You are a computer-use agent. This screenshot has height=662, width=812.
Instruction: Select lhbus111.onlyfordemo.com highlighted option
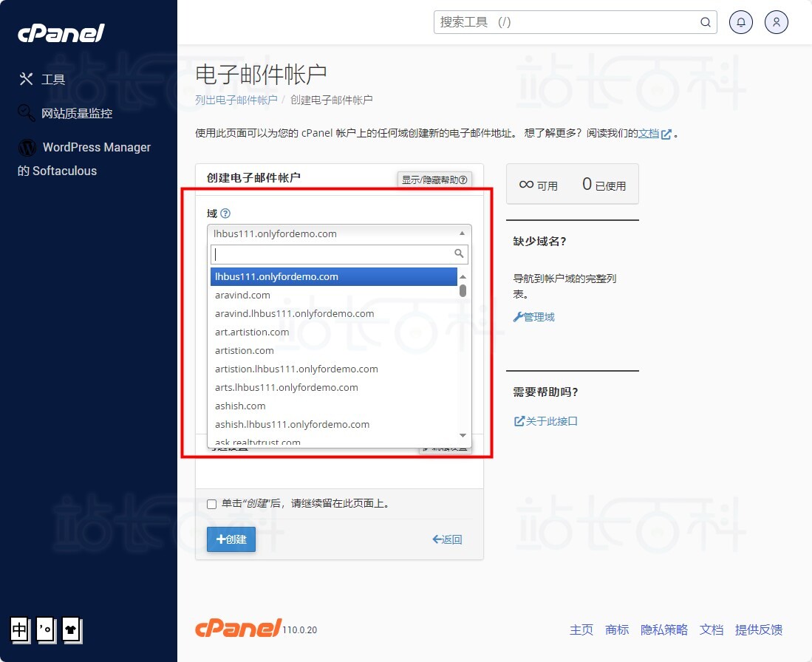(x=333, y=276)
